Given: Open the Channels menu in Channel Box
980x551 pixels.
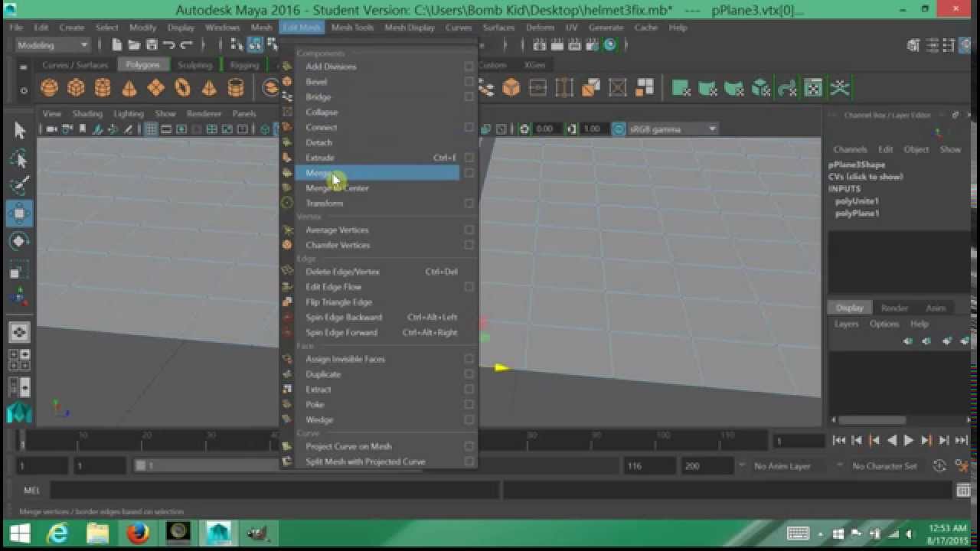Looking at the screenshot, I should point(850,149).
